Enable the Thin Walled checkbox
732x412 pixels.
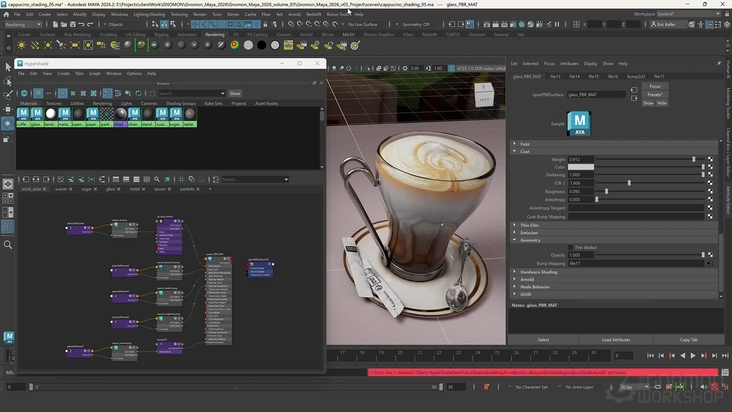click(x=570, y=247)
